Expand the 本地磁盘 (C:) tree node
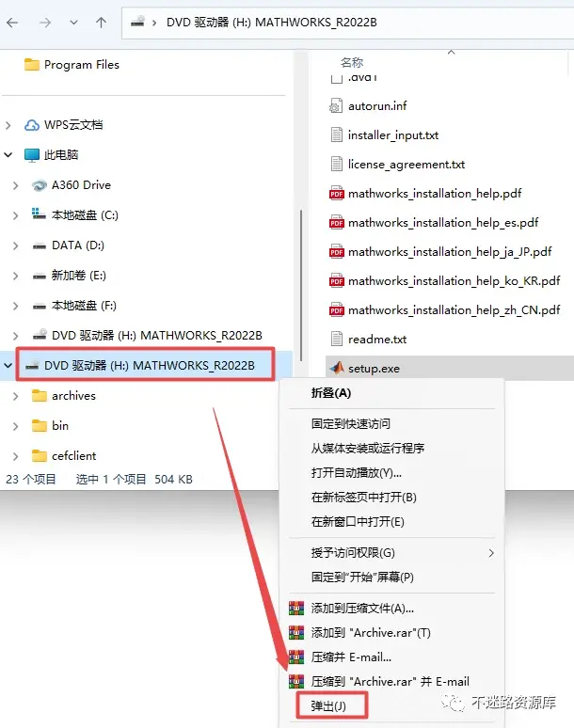Viewport: 574px width, 728px height. [15, 215]
